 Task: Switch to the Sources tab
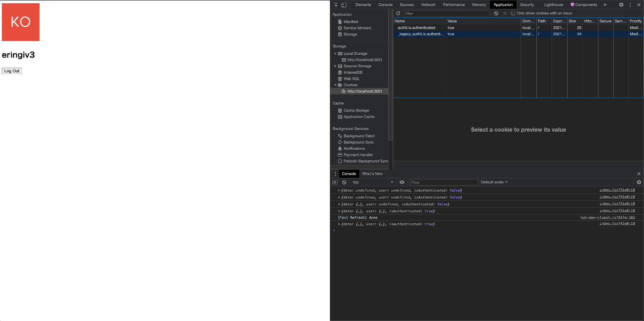[x=407, y=5]
